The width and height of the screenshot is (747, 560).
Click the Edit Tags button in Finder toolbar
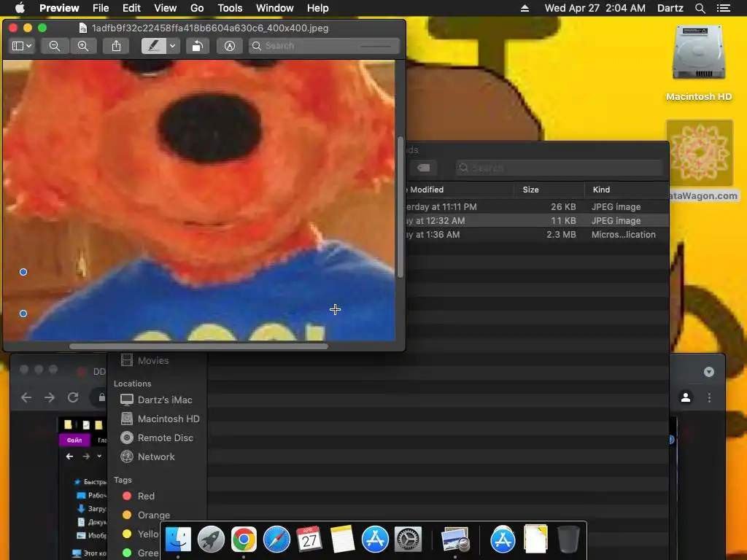pos(424,168)
